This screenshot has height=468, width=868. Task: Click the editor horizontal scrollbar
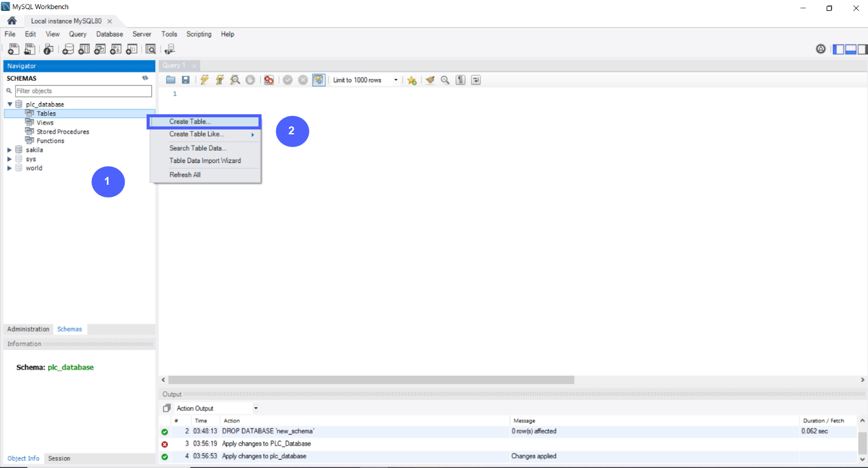point(371,380)
